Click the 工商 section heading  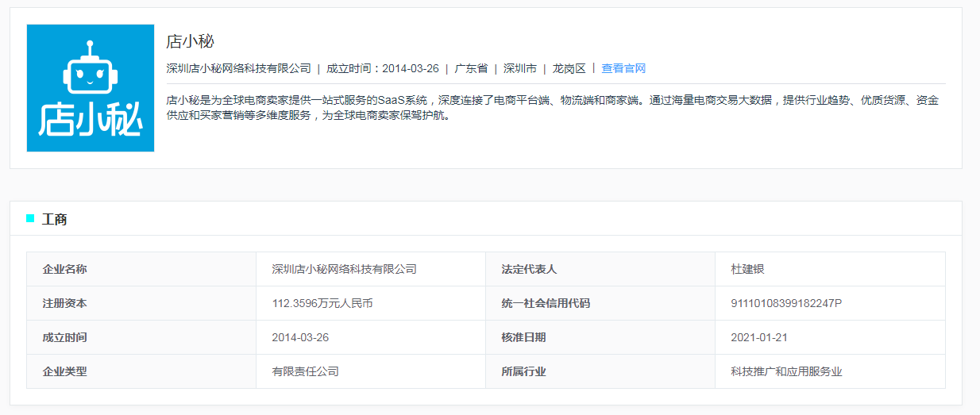(x=54, y=219)
